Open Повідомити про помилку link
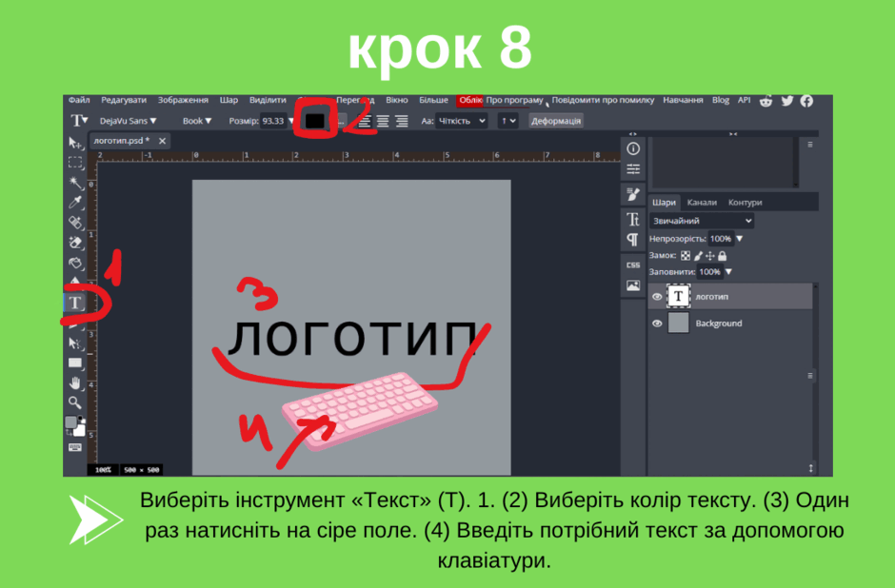Viewport: 895px width, 588px height. [603, 100]
